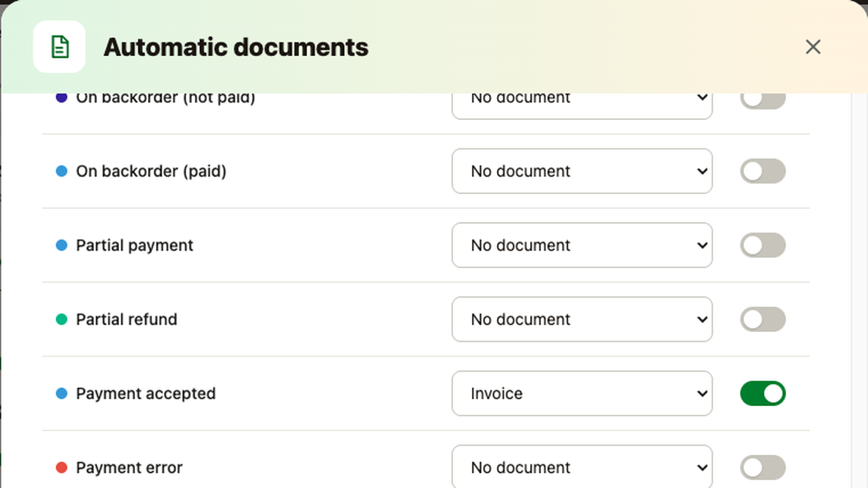Disable the Payment accepted toggle

coord(763,393)
